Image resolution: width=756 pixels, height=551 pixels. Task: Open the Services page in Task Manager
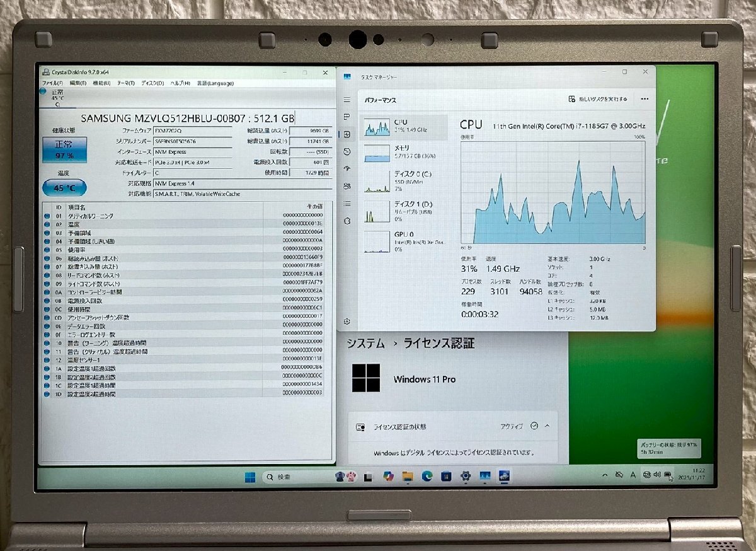[x=347, y=221]
